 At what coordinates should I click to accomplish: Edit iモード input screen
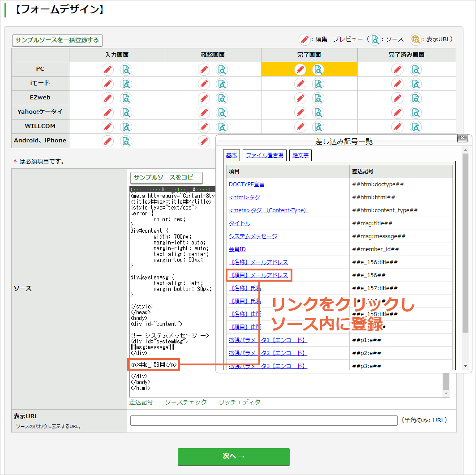(x=108, y=84)
